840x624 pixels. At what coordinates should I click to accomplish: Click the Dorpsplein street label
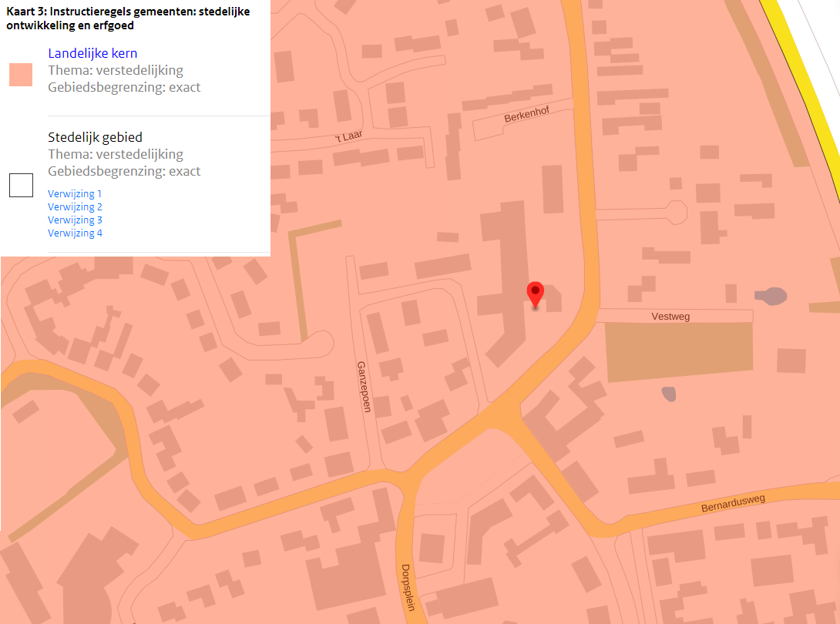pyautogui.click(x=408, y=588)
